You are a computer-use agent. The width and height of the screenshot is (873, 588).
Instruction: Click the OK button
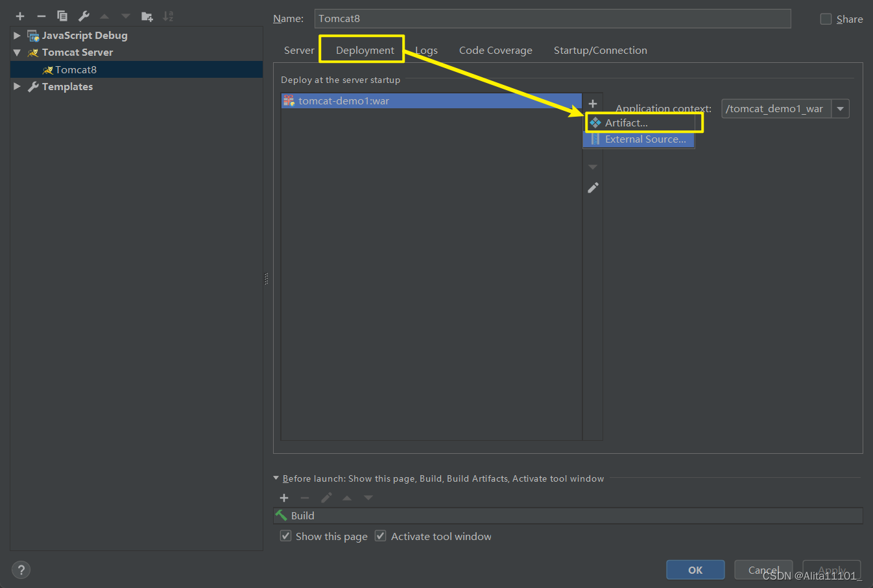tap(695, 570)
